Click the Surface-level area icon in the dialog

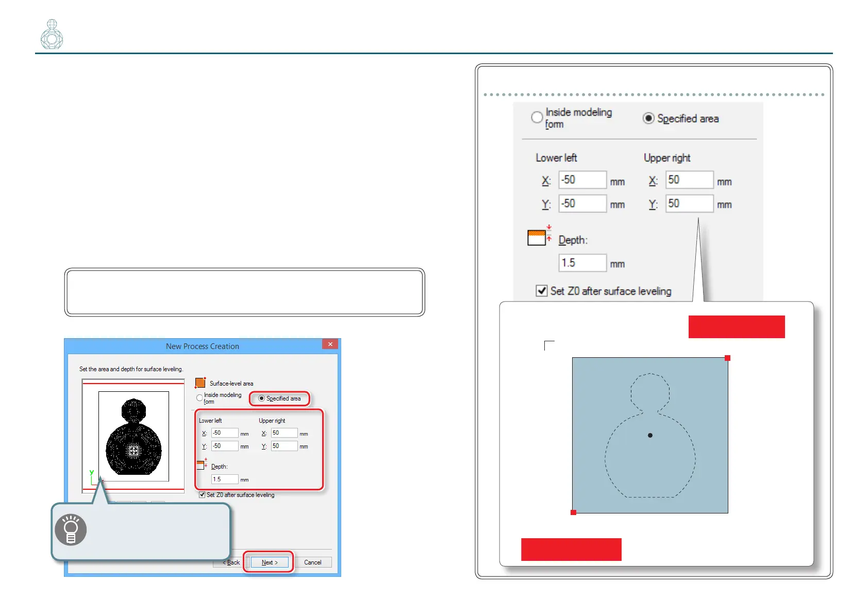(201, 383)
